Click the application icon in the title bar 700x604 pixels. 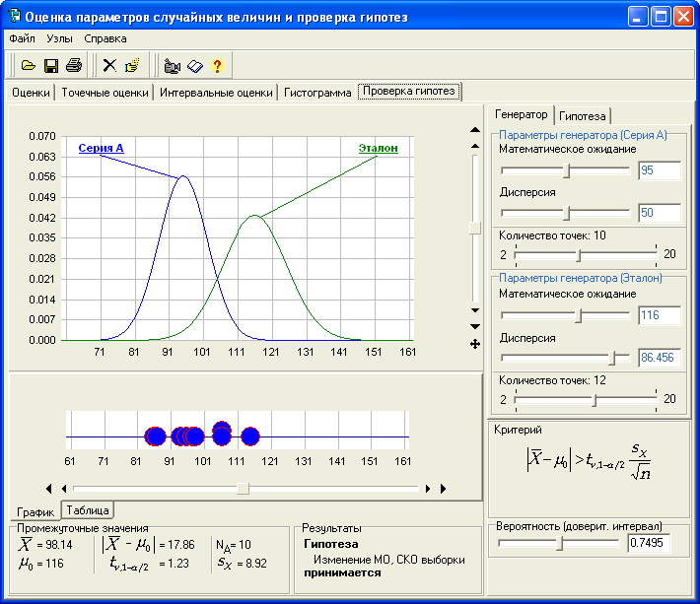(15, 16)
